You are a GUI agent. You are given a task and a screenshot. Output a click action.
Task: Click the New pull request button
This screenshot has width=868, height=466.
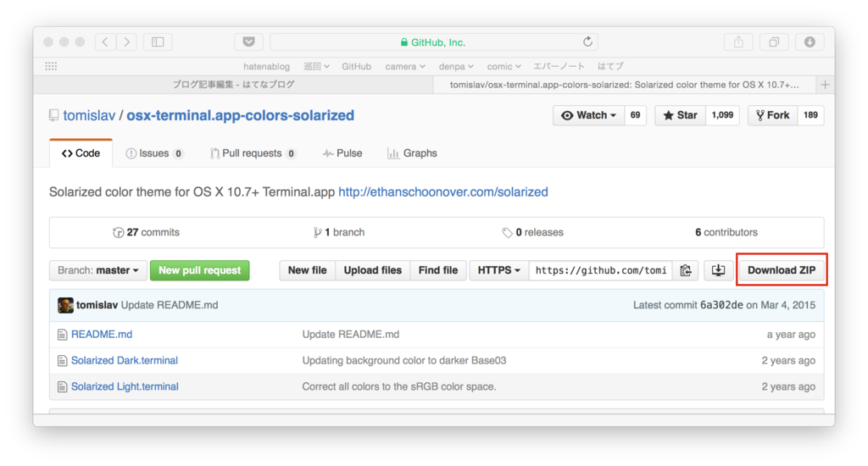200,270
